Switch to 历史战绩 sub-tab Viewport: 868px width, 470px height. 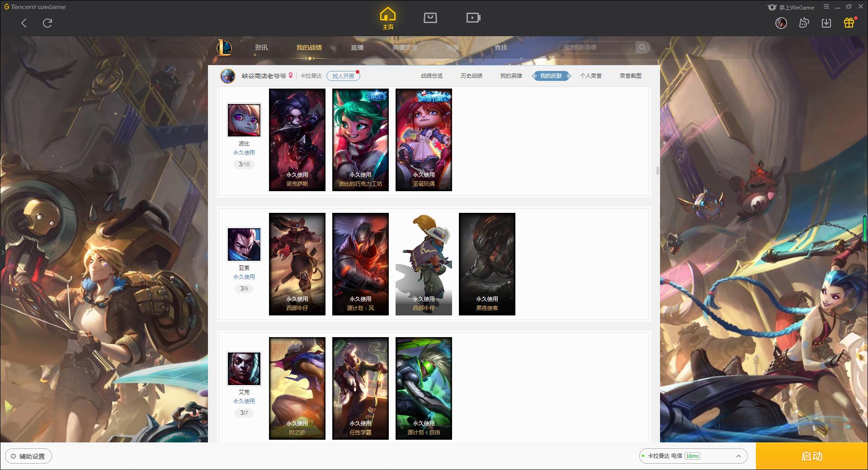[x=472, y=76]
